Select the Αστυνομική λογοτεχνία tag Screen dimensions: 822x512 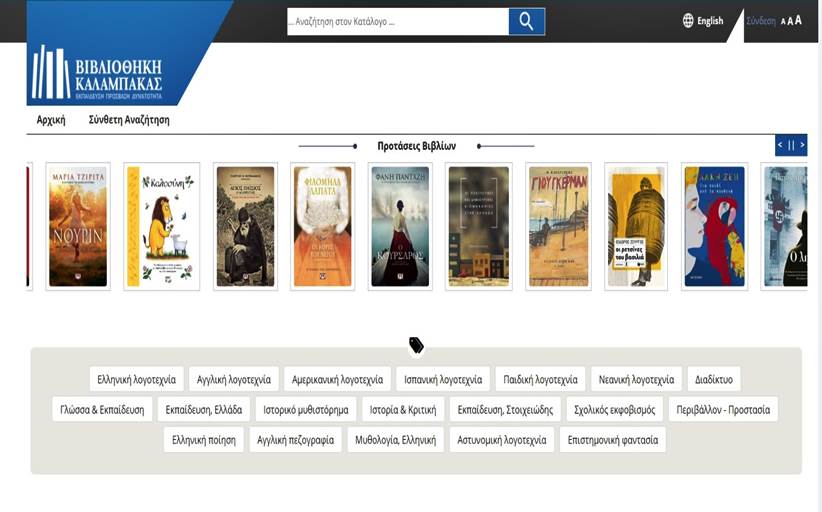(x=502, y=440)
